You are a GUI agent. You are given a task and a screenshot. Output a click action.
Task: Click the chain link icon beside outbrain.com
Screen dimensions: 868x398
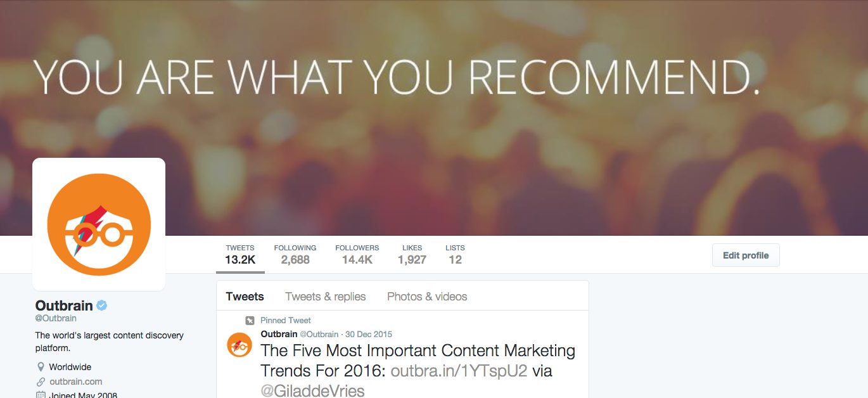coord(41,382)
